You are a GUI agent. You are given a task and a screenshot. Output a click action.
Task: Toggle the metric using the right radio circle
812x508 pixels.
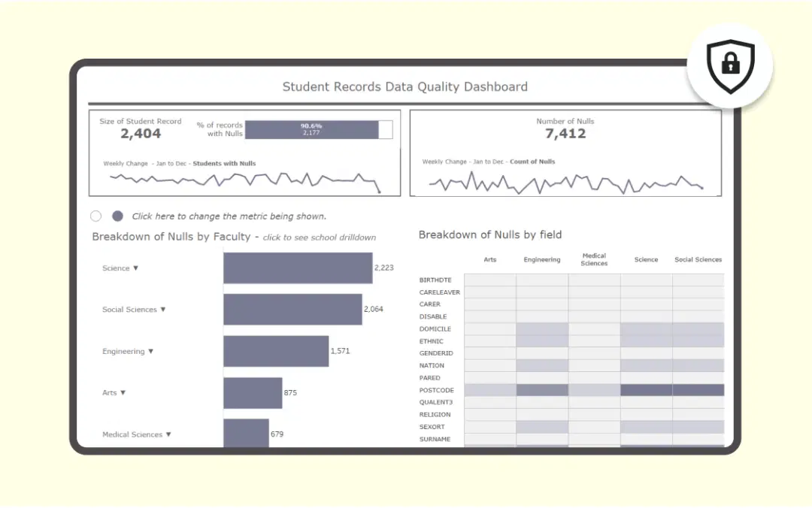[117, 216]
